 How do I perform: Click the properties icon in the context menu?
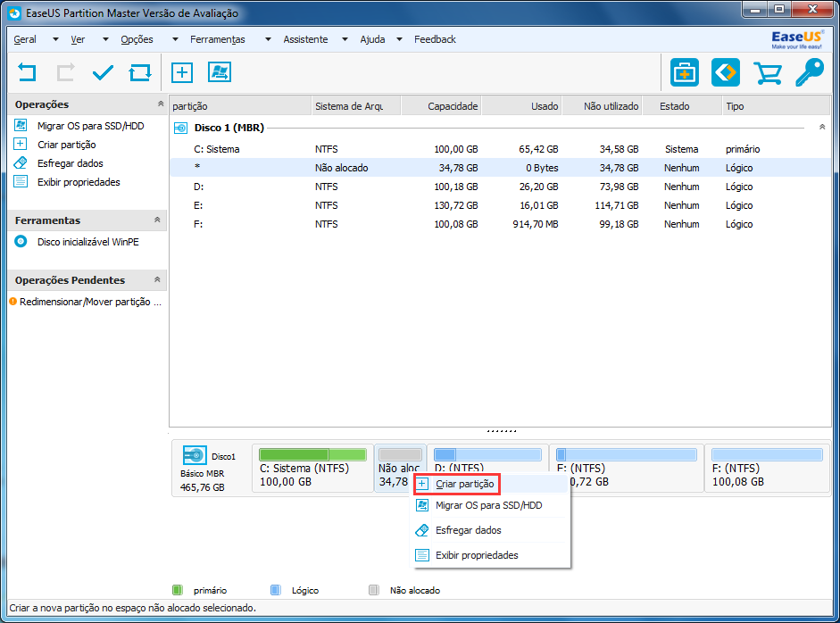tap(422, 555)
